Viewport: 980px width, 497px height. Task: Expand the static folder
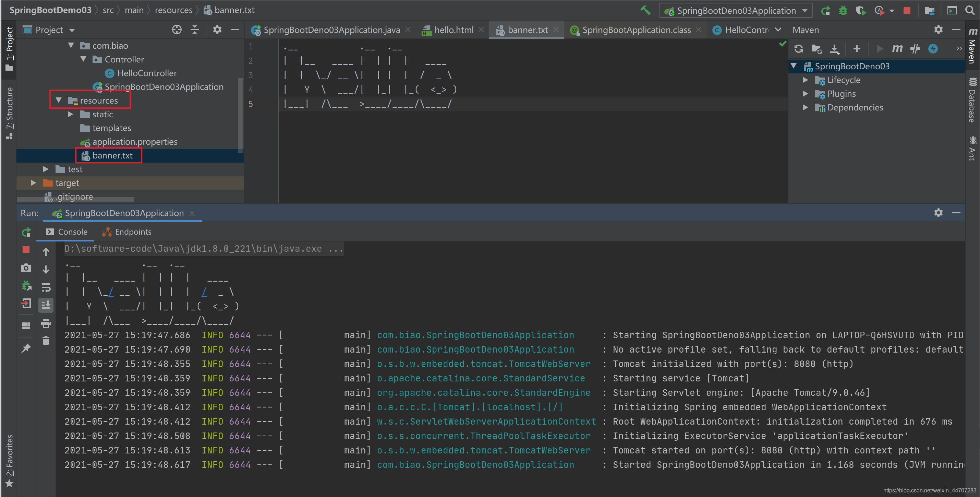pos(71,114)
